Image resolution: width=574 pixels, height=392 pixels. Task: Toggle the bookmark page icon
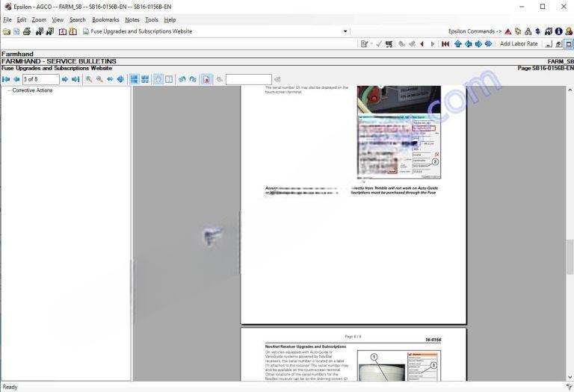pyautogui.click(x=206, y=79)
